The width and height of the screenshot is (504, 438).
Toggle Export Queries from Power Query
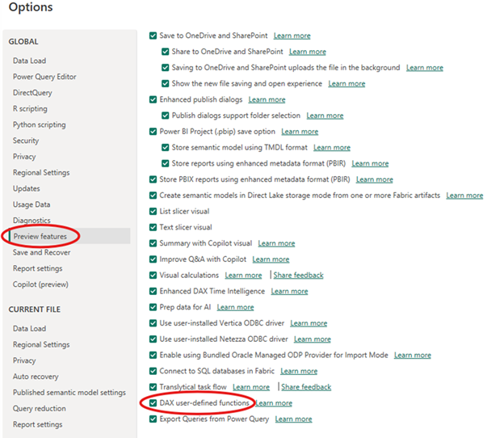coord(153,419)
